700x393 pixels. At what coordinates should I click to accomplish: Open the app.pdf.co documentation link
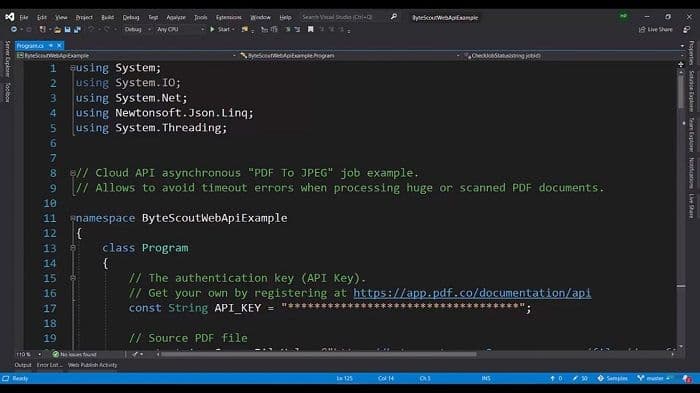pos(472,293)
